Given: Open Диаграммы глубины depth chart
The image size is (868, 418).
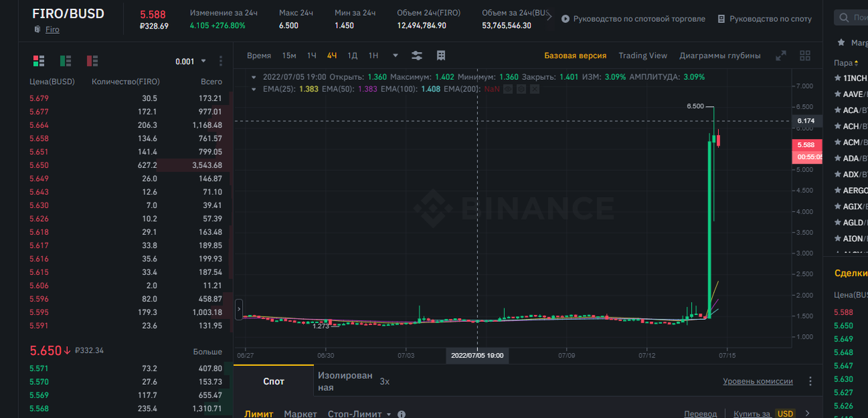Looking at the screenshot, I should (720, 56).
